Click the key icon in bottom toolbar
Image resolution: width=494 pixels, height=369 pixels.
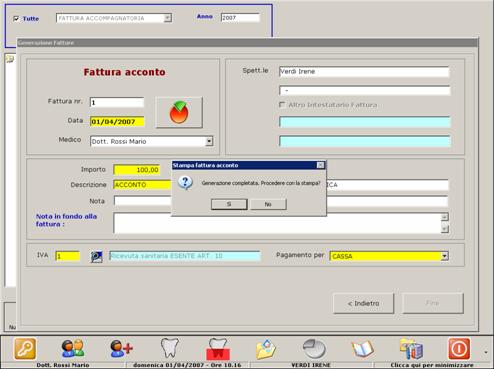(25, 349)
